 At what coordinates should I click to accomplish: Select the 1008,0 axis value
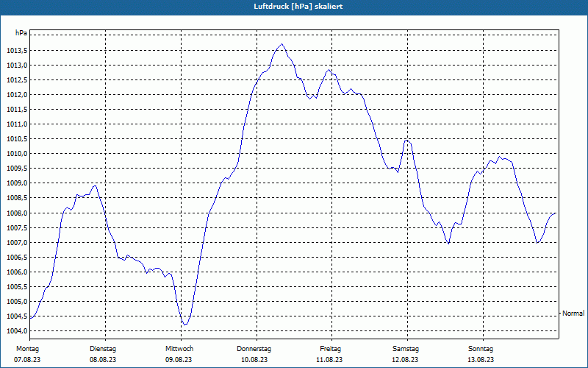(x=17, y=213)
